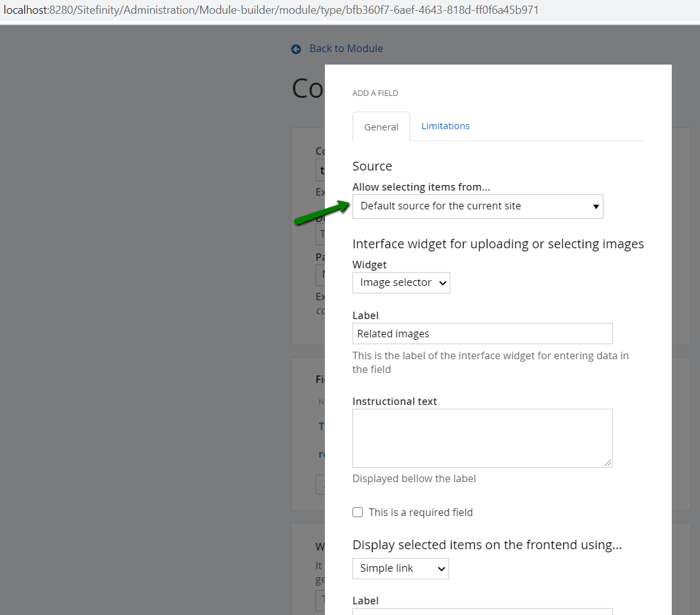Click the 'Instructional text' label

[x=395, y=401]
